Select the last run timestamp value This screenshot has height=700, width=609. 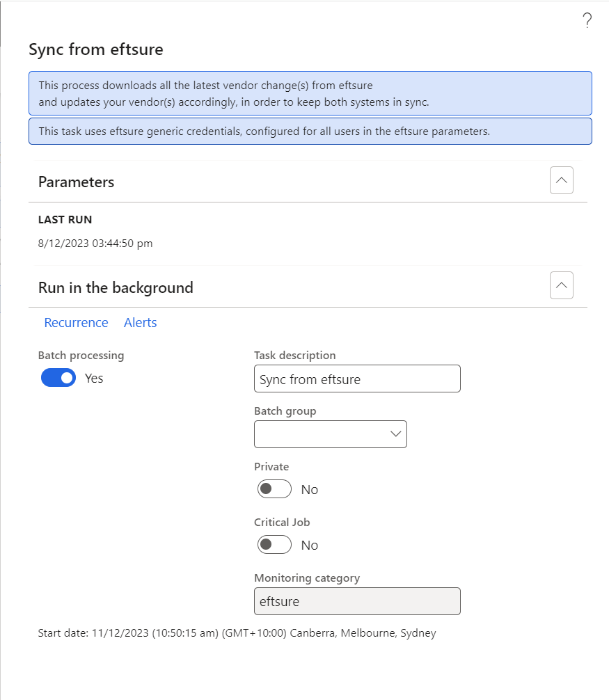(x=95, y=244)
